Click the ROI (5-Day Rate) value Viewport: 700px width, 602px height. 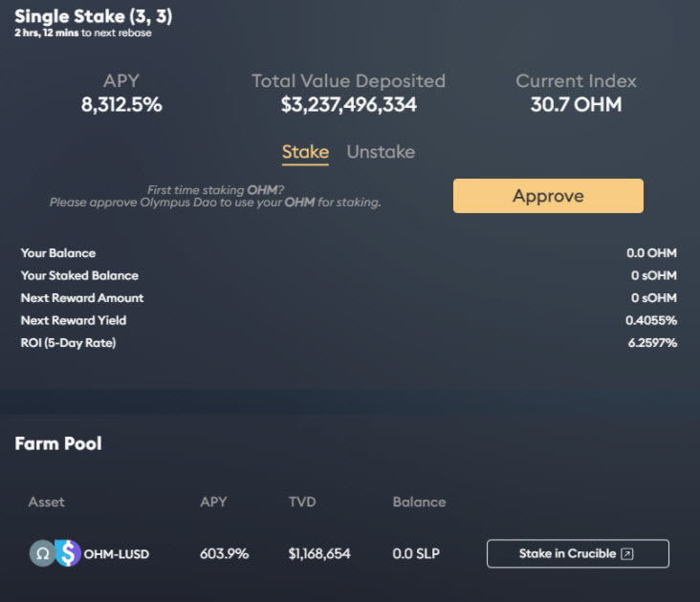pyautogui.click(x=651, y=342)
